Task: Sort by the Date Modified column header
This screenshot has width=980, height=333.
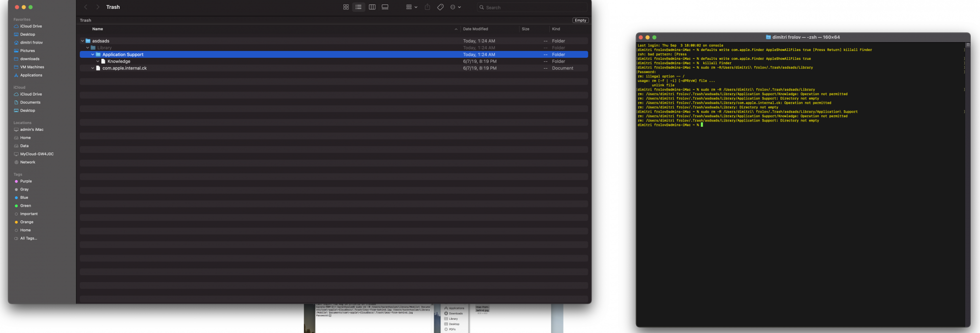Action: [475, 29]
